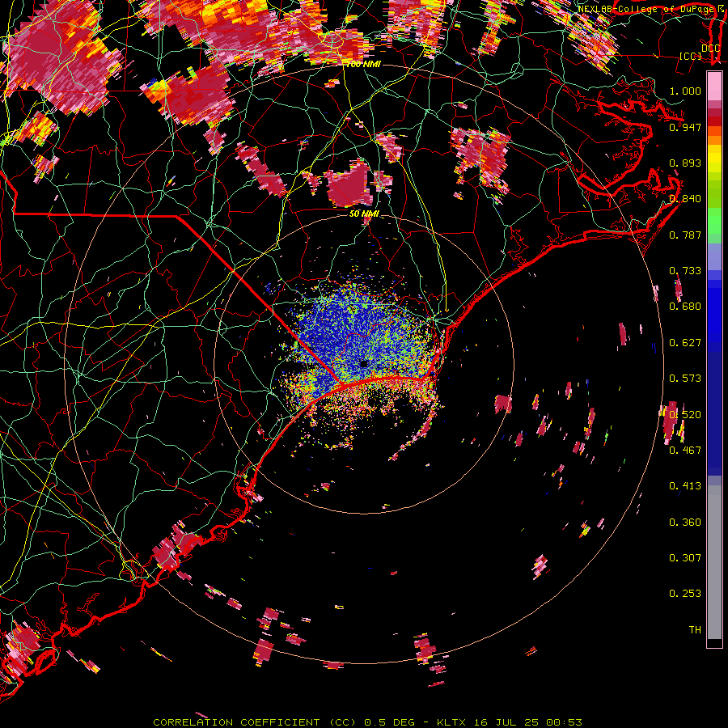Click the 100 NMI range ring label
Screen dimensions: 728x728
(363, 65)
